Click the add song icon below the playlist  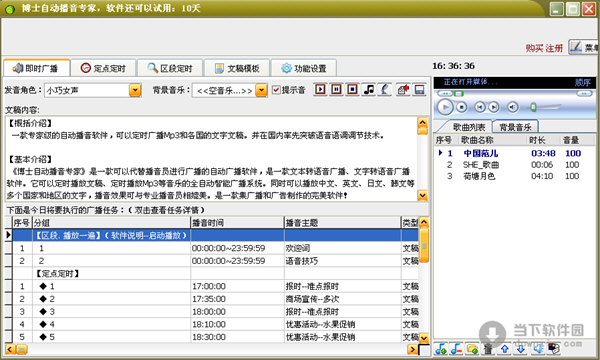(x=441, y=349)
